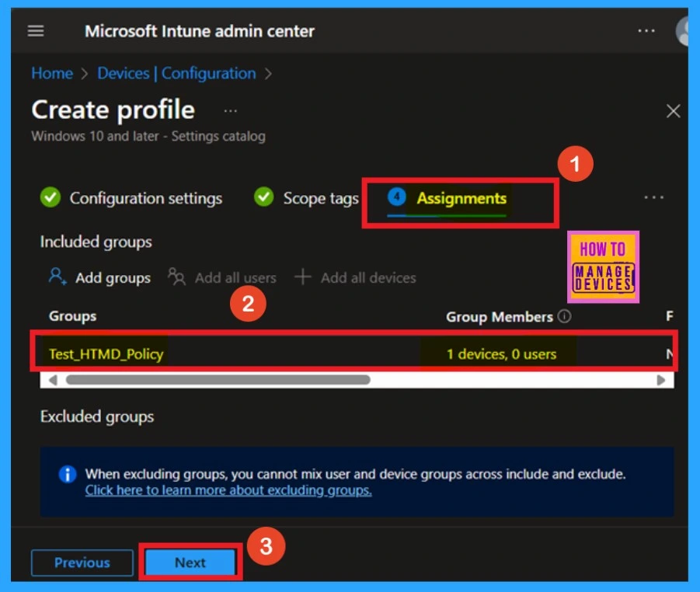Go to Home breadcrumb
The width and height of the screenshot is (700, 592).
[x=52, y=73]
